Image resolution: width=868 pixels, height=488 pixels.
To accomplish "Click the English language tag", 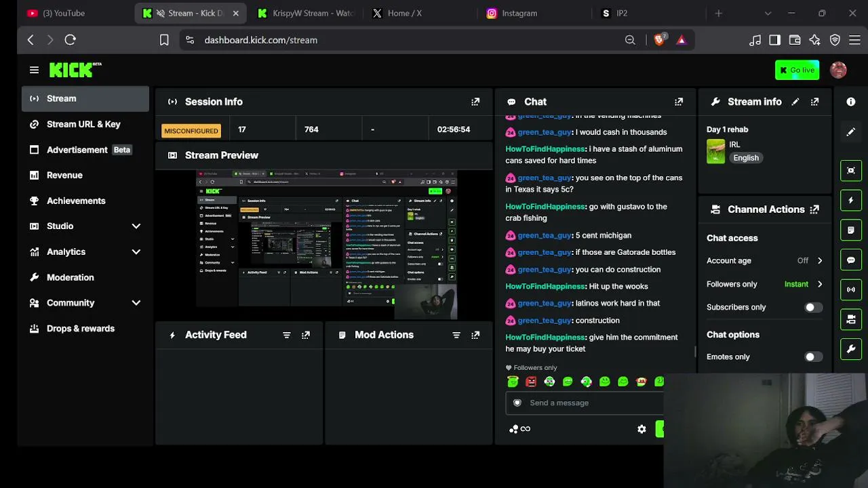I will 746,158.
